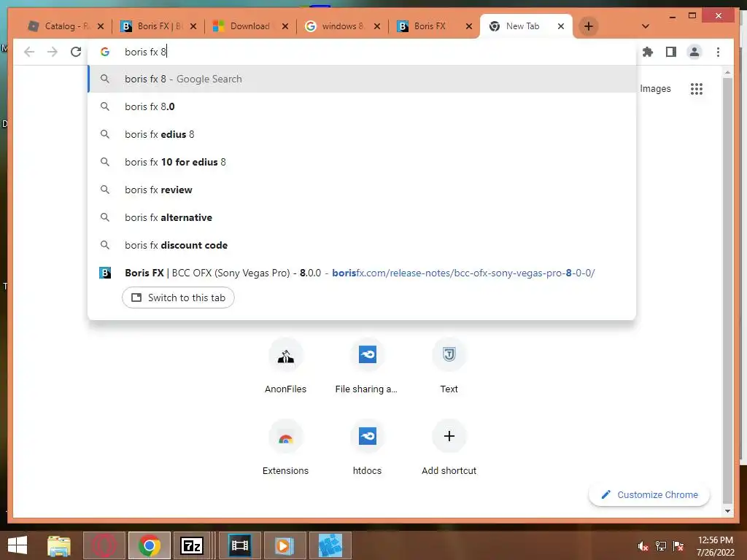Image resolution: width=747 pixels, height=560 pixels.
Task: Open the taskbar clock showing 12:56 PM
Action: 715,546
